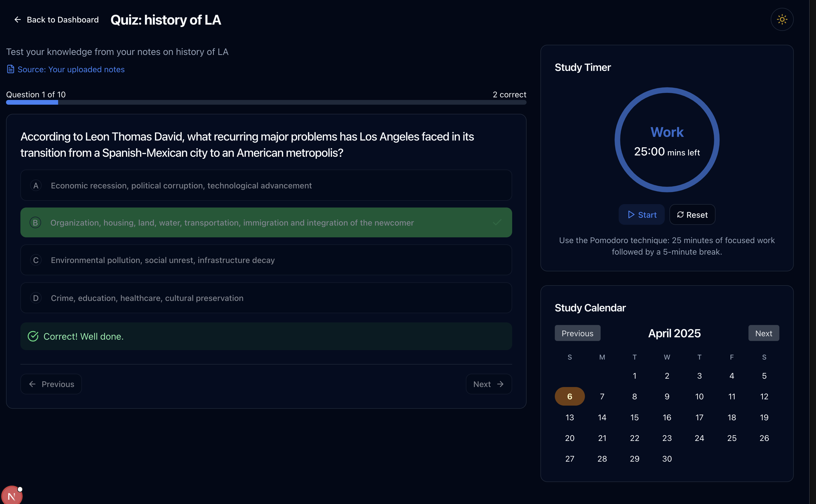The width and height of the screenshot is (816, 504).
Task: Select answer option A
Action: pos(266,185)
